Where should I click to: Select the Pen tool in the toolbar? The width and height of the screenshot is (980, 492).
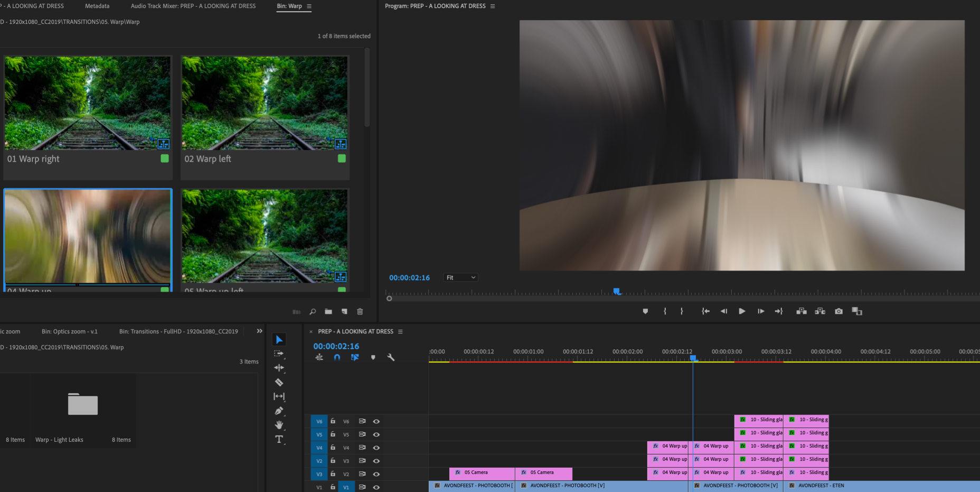coord(279,411)
